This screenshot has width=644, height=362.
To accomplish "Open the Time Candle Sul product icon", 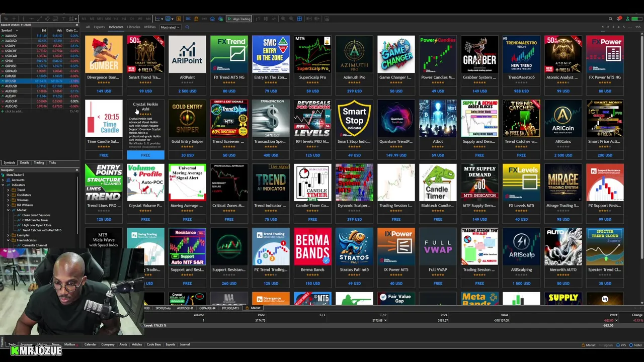I will click(x=104, y=119).
